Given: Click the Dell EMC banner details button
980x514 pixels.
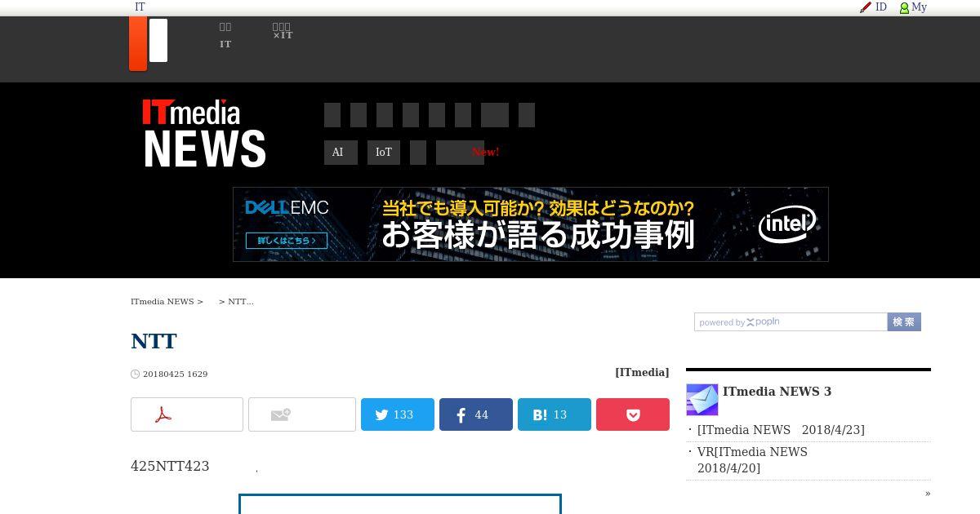Looking at the screenshot, I should (x=287, y=241).
